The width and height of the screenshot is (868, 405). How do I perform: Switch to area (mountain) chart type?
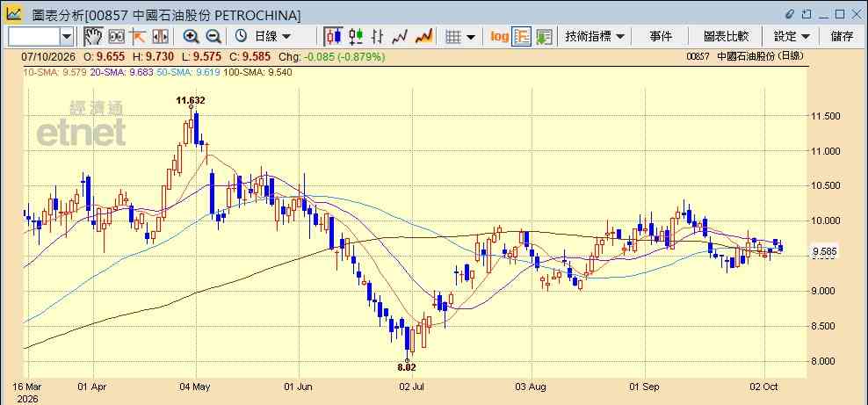(x=423, y=37)
